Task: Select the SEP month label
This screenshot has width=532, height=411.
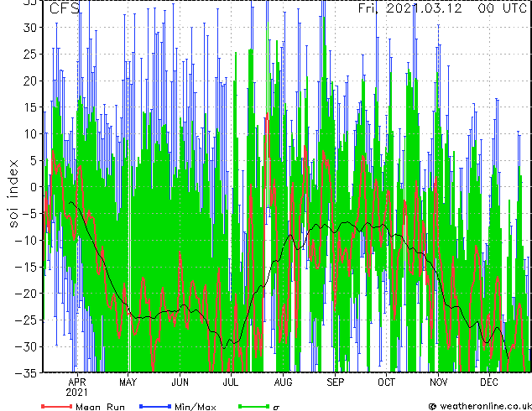Action: tap(335, 382)
